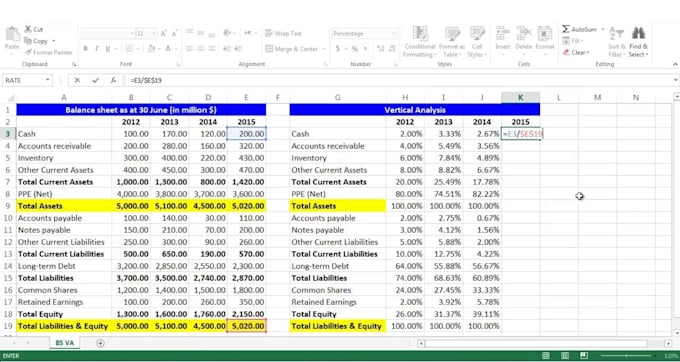Open Conditional Formatting

point(419,42)
